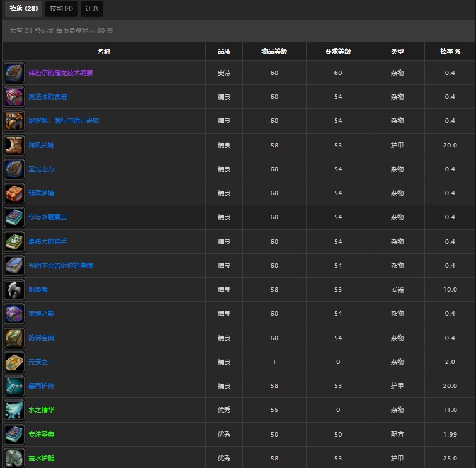
Task: Select the 暴雨护符 amulet icon
Action: coord(14,385)
